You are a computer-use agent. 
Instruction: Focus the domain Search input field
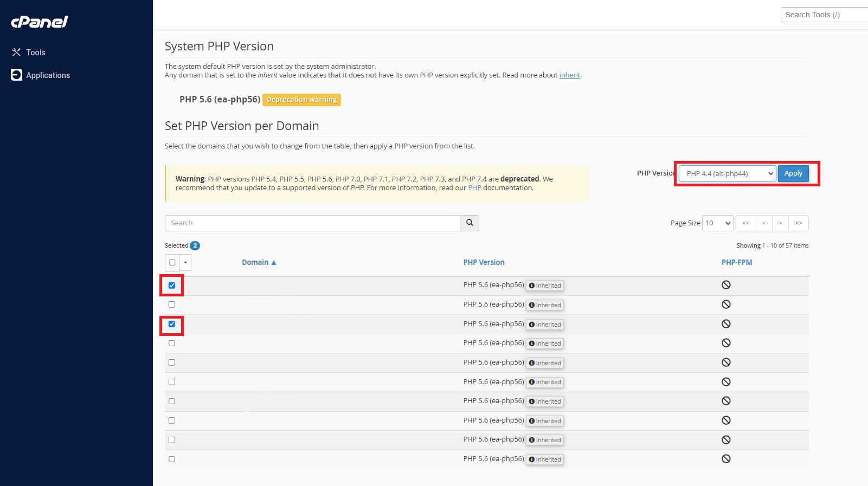coord(312,223)
